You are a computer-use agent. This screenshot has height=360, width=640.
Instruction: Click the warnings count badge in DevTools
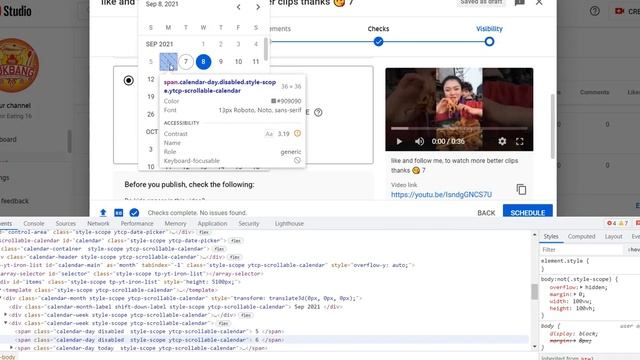click(623, 223)
